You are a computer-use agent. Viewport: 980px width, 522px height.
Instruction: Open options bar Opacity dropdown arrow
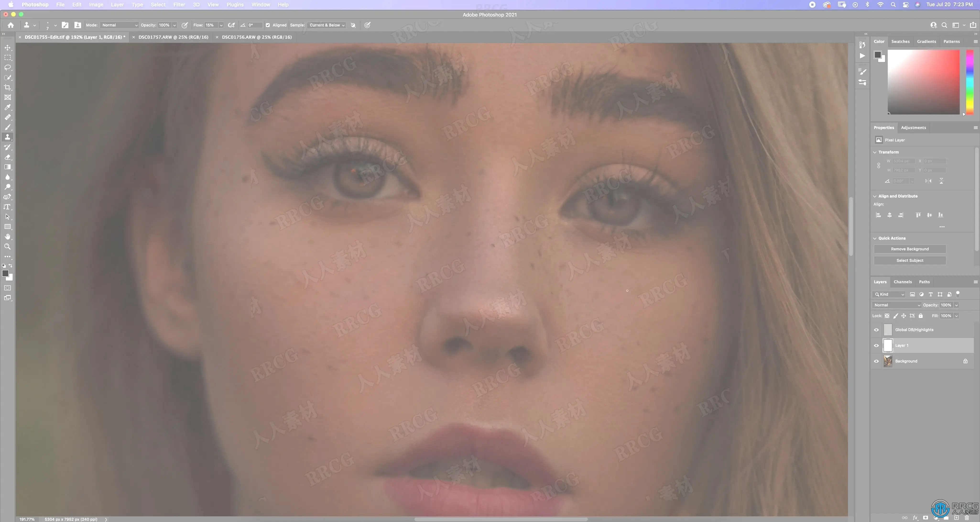[174, 25]
